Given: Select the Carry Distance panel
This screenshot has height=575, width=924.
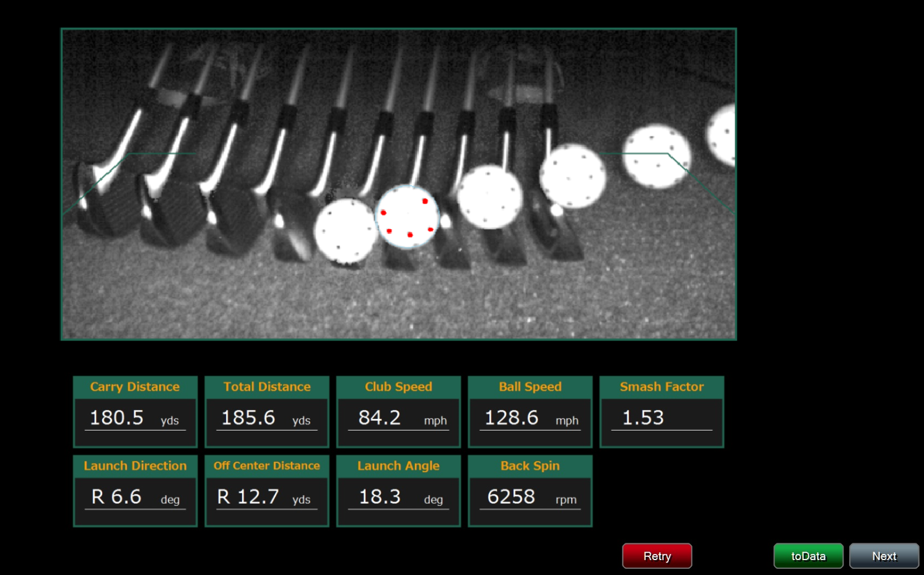Looking at the screenshot, I should [135, 412].
